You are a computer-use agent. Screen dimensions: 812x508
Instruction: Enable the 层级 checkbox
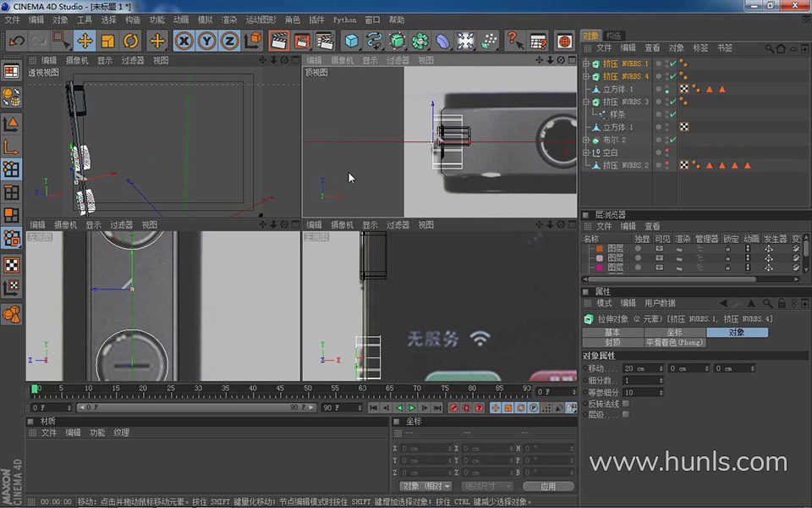(x=626, y=415)
